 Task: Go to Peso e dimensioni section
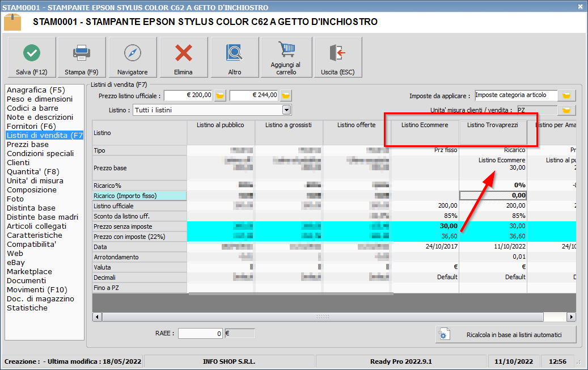point(40,99)
